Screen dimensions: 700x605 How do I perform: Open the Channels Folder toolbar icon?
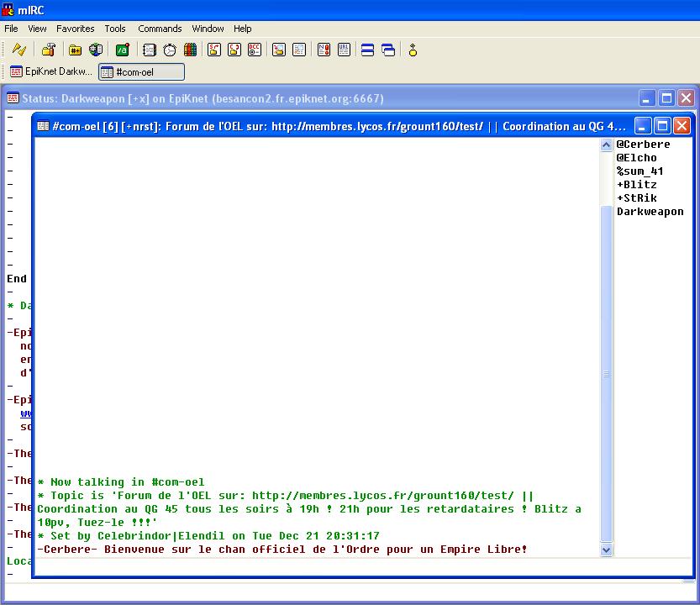(75, 50)
